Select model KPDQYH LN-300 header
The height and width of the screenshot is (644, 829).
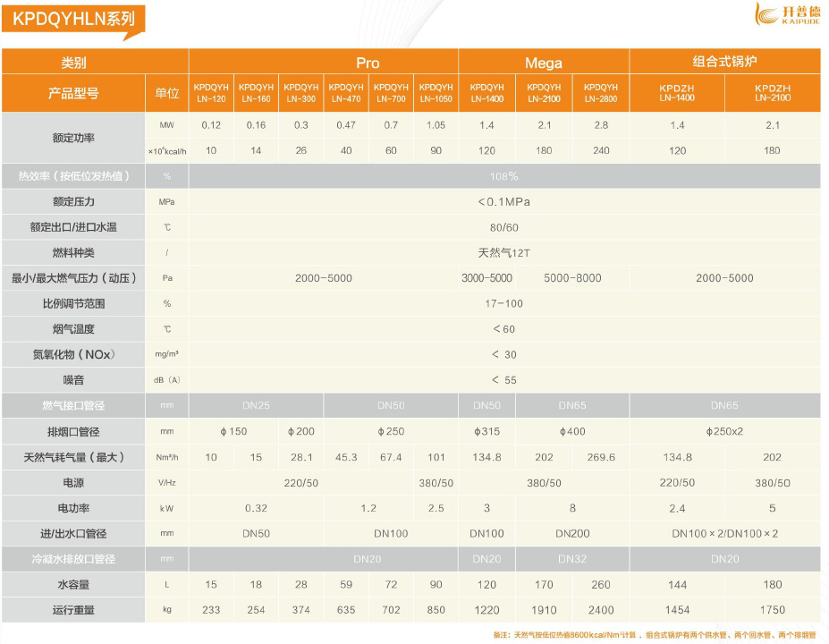[300, 93]
